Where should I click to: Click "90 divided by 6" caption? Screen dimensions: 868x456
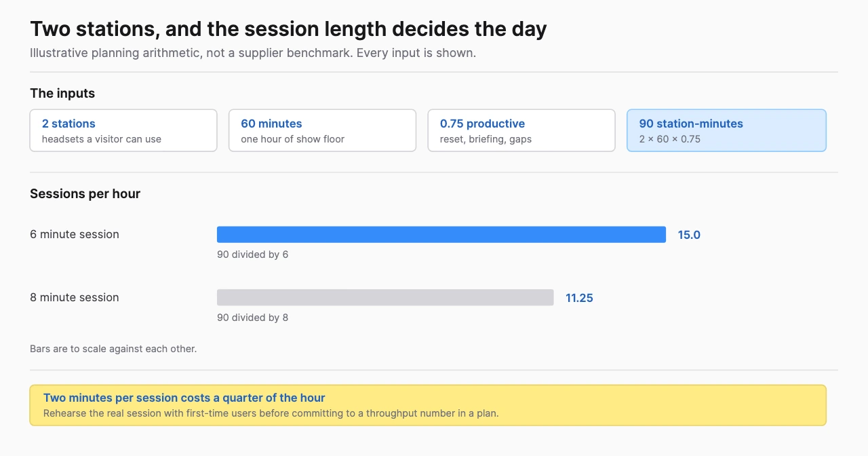pos(252,254)
